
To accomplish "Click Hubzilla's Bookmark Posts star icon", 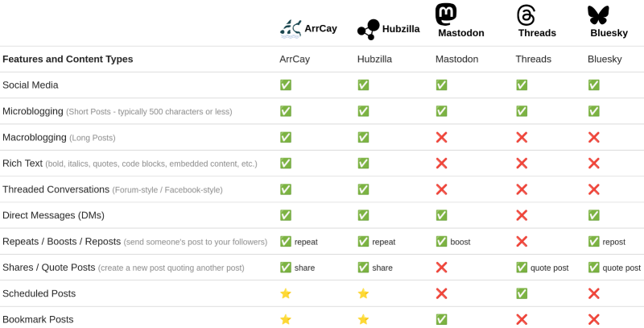I will [x=363, y=319].
